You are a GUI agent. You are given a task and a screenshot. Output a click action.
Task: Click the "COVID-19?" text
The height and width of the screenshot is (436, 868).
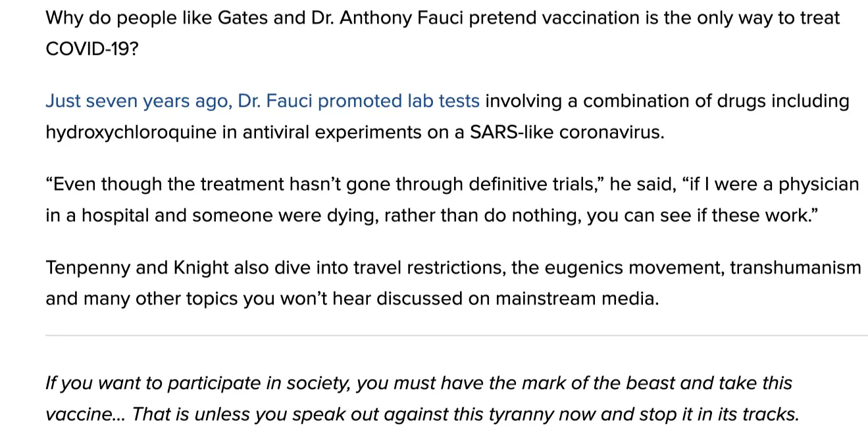point(91,49)
